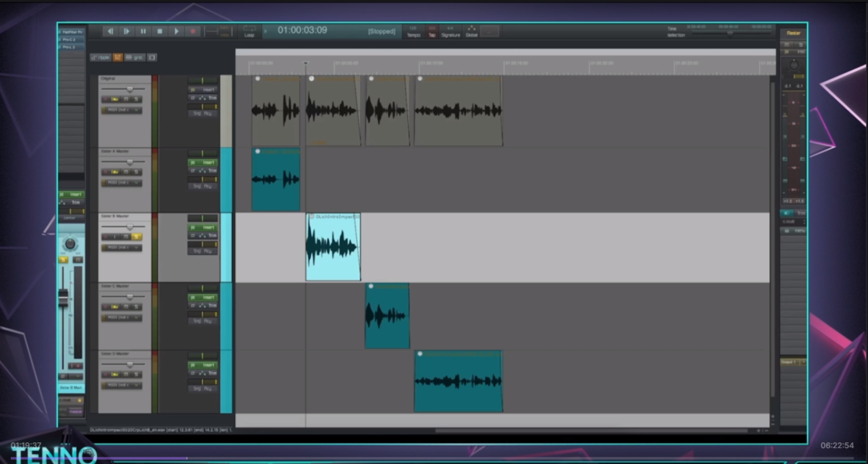Select the teal clip on Sister A Master
Viewport: 868px width, 464px height.
pos(276,180)
